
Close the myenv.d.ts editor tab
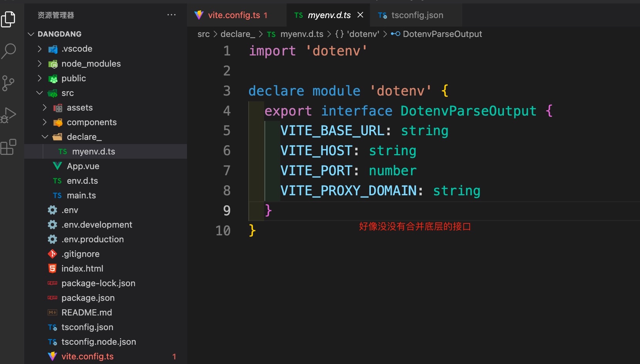360,15
